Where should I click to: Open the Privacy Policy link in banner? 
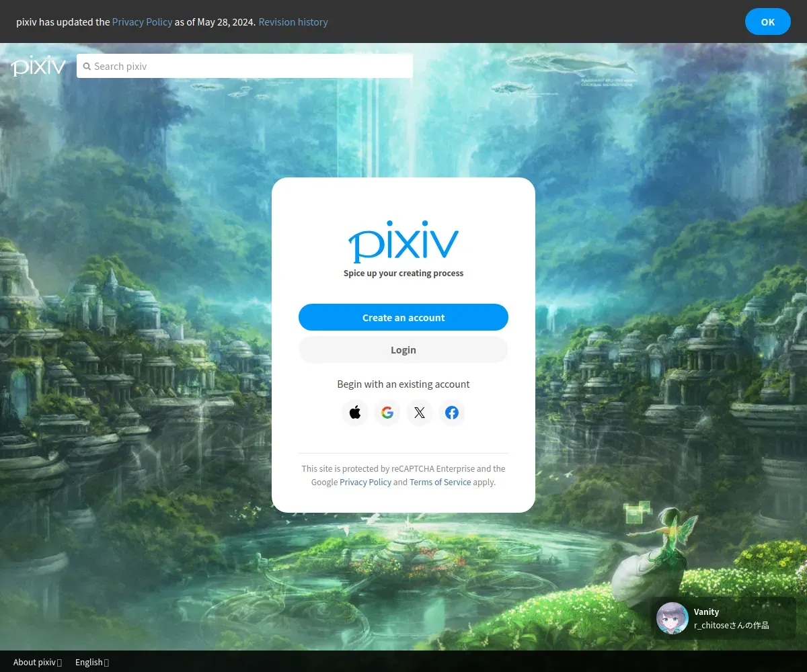(142, 22)
